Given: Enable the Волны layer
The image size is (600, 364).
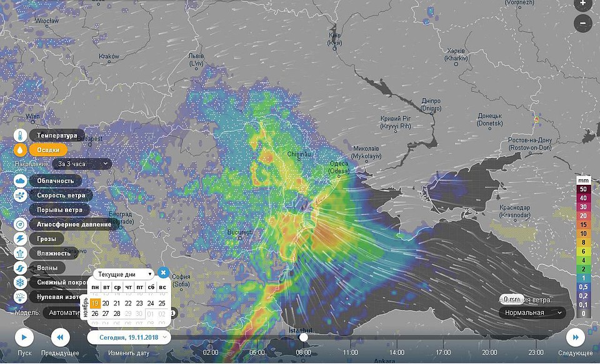Looking at the screenshot, I should pyautogui.click(x=47, y=268).
